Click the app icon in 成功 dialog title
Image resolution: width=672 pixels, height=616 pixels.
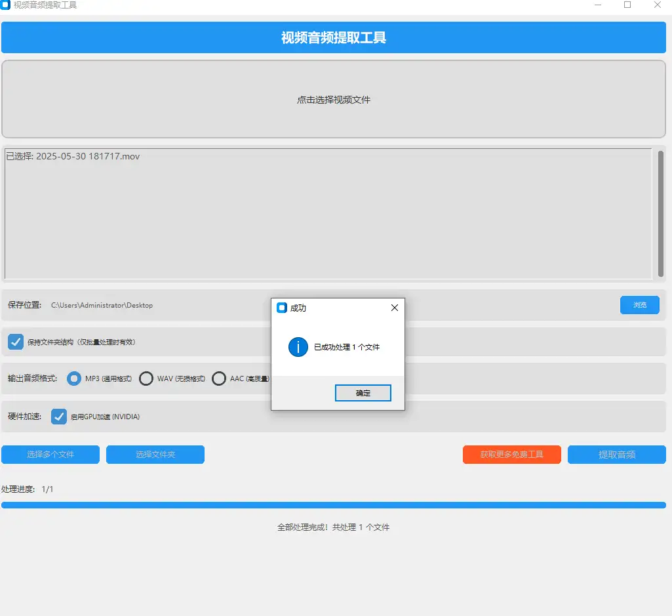tap(282, 308)
